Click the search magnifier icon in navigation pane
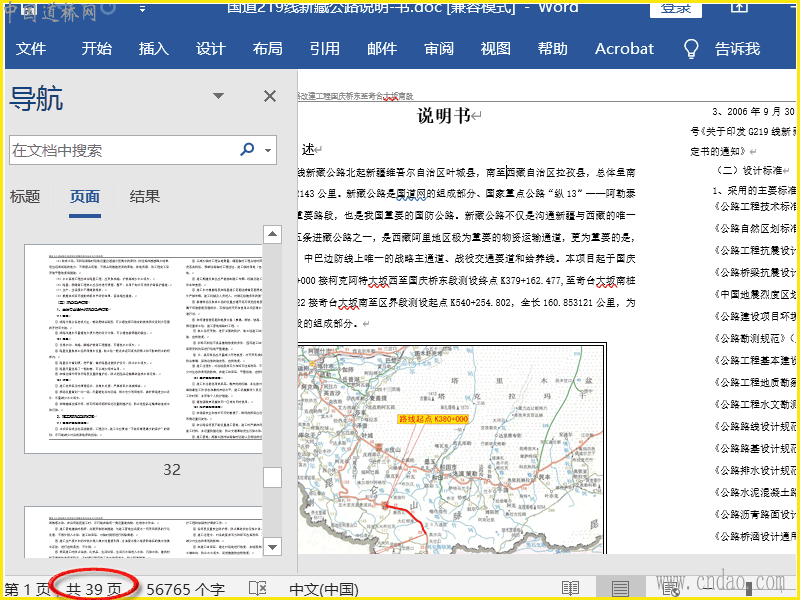The image size is (800, 600). (247, 150)
